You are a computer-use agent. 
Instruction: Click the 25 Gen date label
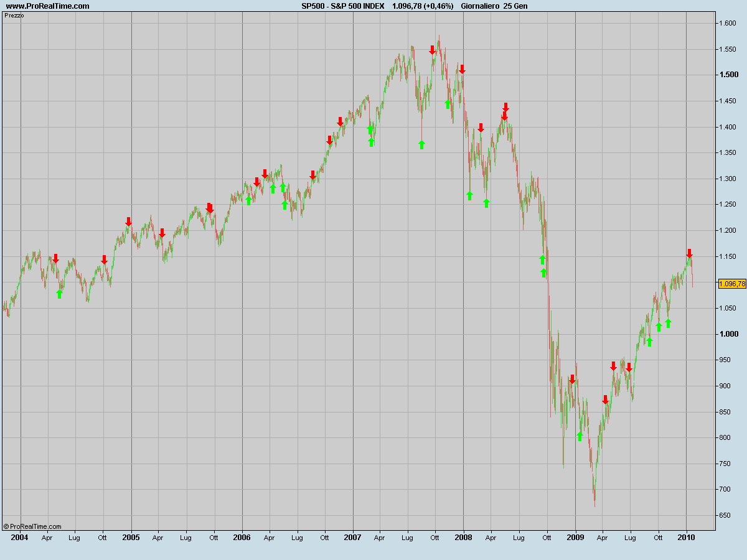pyautogui.click(x=515, y=6)
